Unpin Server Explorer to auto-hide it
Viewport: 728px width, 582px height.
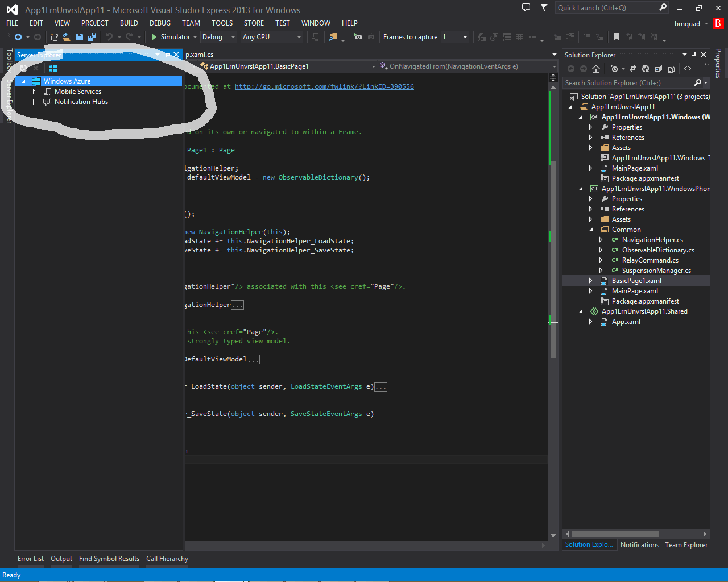pyautogui.click(x=167, y=55)
